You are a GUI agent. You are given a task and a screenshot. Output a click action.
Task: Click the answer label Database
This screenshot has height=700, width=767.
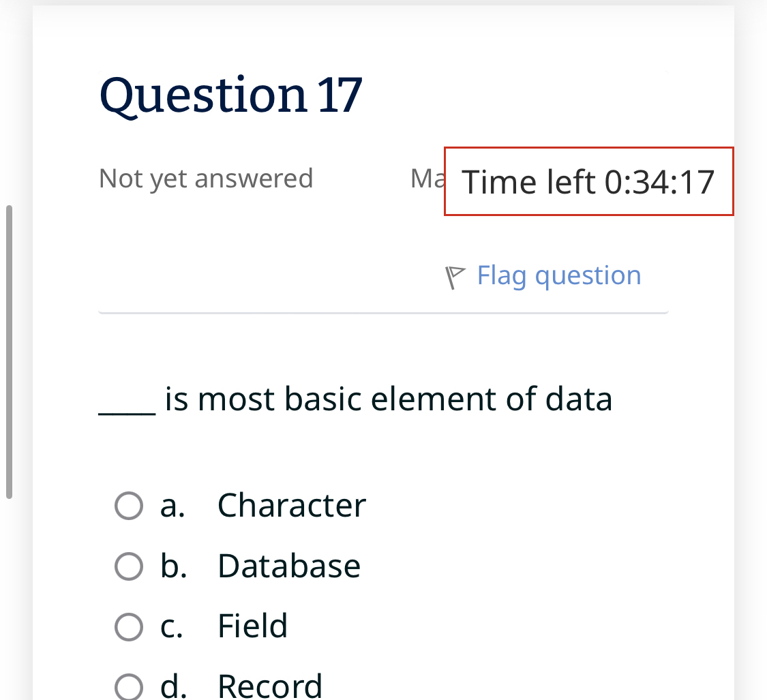(289, 565)
